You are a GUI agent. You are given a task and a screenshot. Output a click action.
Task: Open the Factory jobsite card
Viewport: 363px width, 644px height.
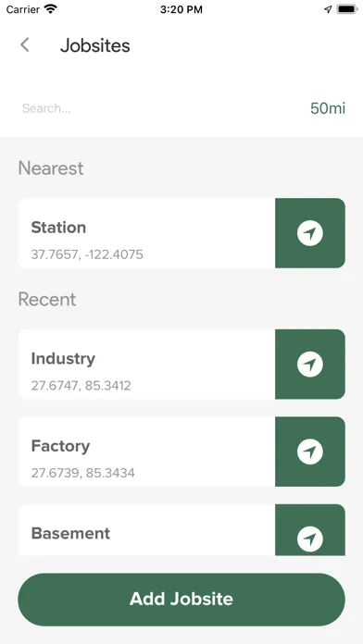[146, 452]
